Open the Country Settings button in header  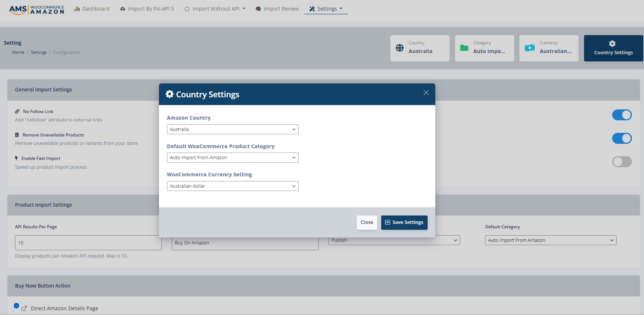(x=614, y=48)
